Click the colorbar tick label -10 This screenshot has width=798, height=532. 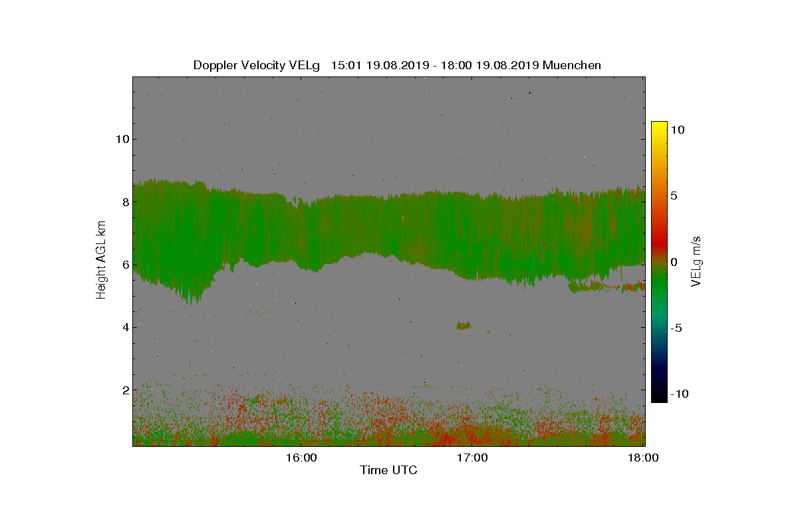coord(680,394)
